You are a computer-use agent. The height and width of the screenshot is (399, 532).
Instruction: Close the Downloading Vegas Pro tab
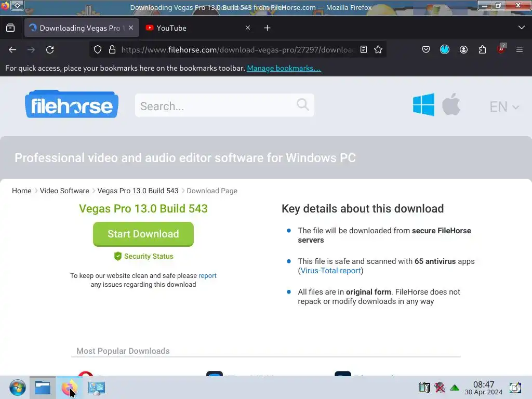[131, 28]
